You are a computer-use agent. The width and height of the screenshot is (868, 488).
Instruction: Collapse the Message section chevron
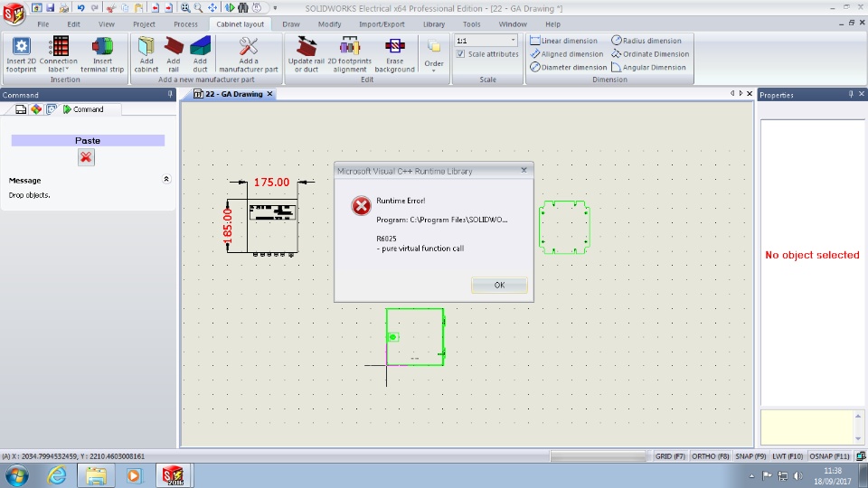pos(166,179)
